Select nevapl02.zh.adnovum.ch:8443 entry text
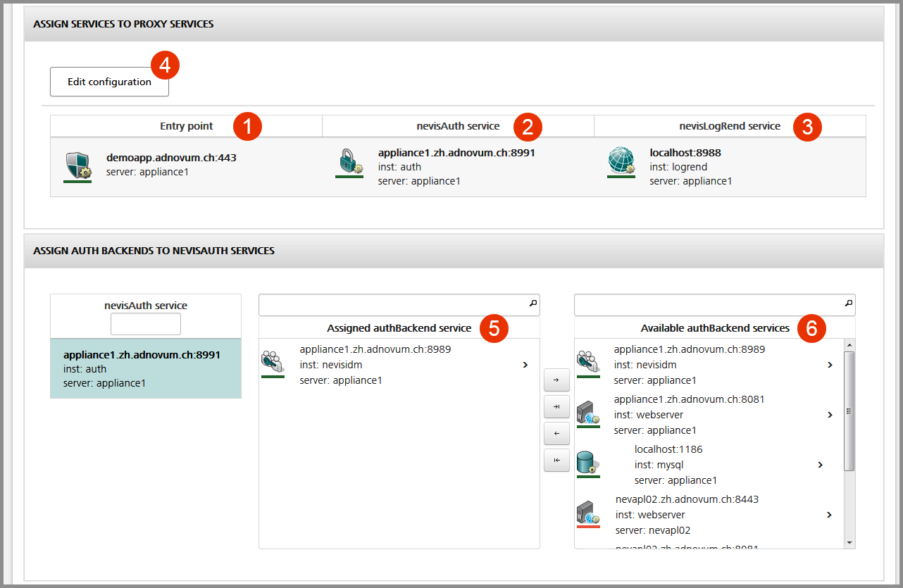The width and height of the screenshot is (903, 588). [x=687, y=499]
